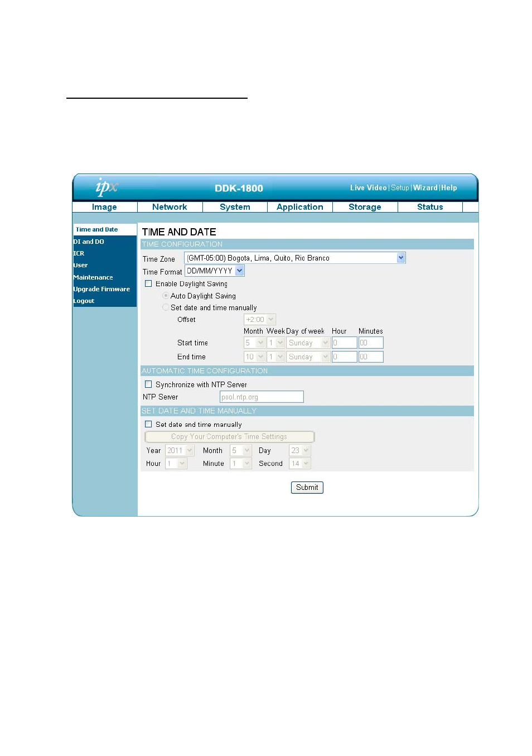Viewport: 532px width, 756px height.
Task: Expand the Time Zone dropdown
Action: pos(295,258)
